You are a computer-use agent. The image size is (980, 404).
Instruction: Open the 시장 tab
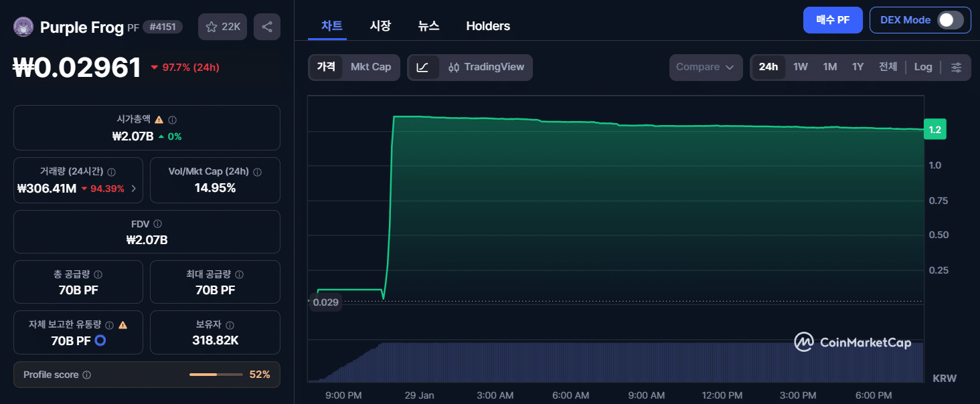coord(380,26)
